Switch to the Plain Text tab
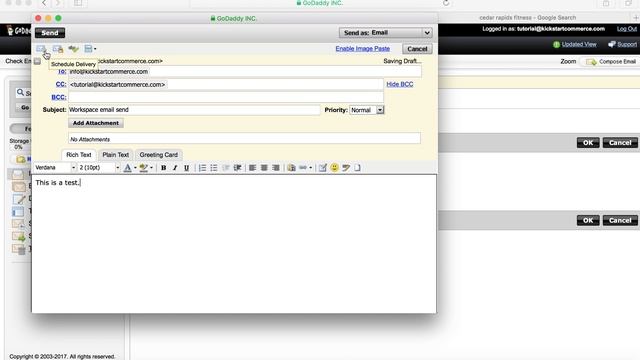Viewport: 640px width, 360px height. tap(116, 155)
